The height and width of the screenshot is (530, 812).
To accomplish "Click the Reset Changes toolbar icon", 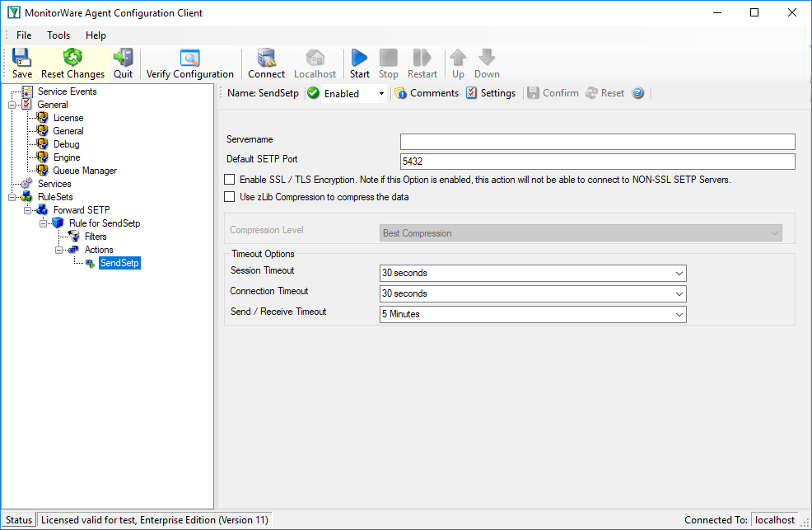I will pyautogui.click(x=72, y=63).
